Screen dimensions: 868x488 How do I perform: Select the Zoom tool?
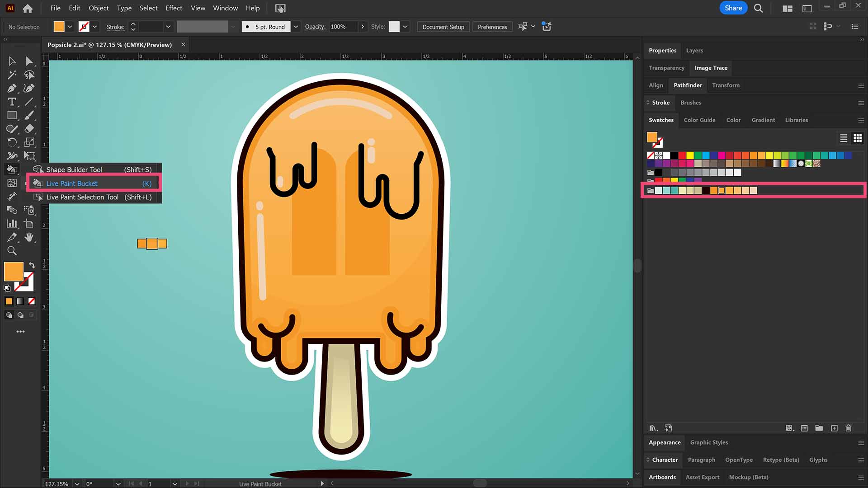[12, 251]
